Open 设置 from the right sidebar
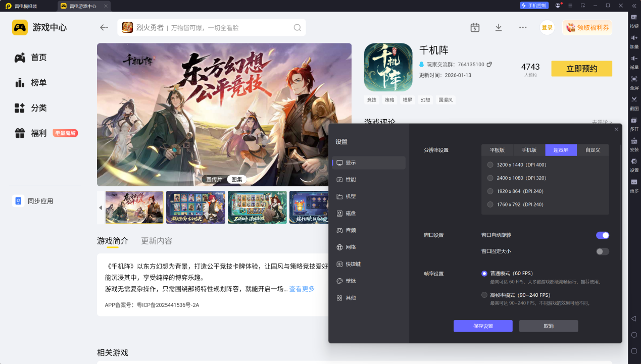Viewport: 641px width, 364px height. tap(634, 162)
